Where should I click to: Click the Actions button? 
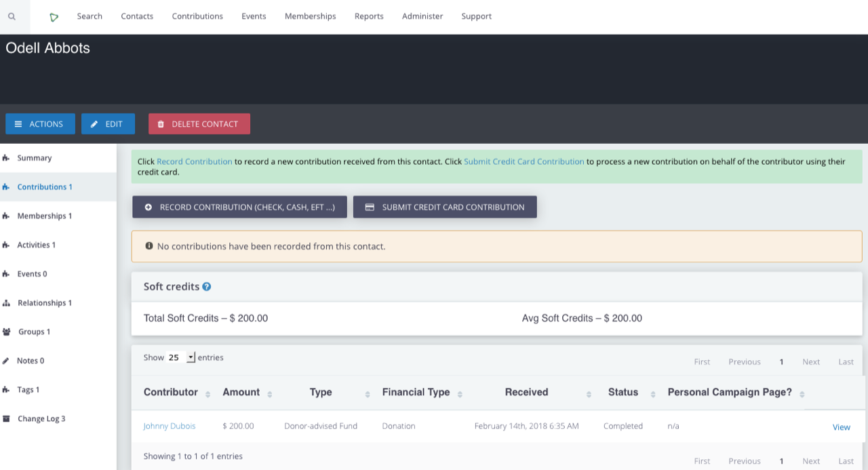pos(39,124)
